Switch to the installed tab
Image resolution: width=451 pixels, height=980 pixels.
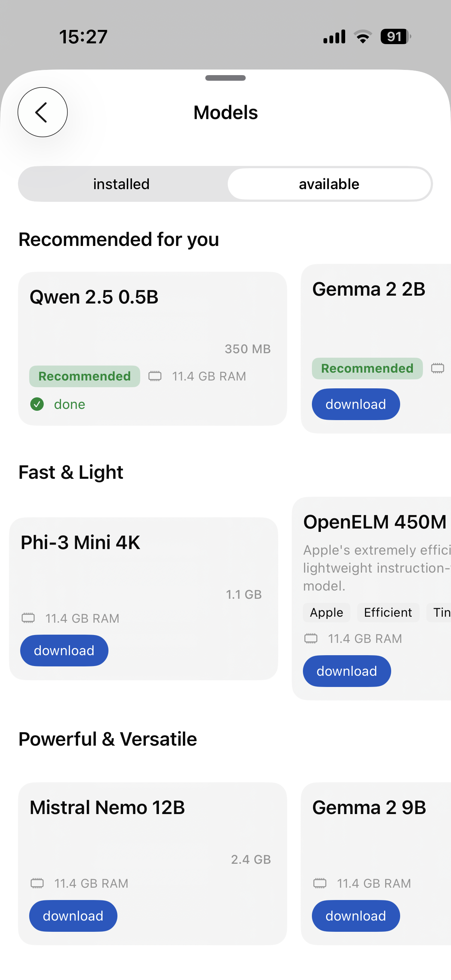(122, 184)
